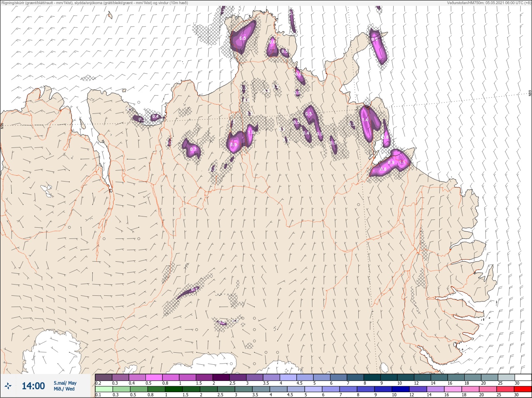Click pale green 0.1 swatch in lower legend

103,390
